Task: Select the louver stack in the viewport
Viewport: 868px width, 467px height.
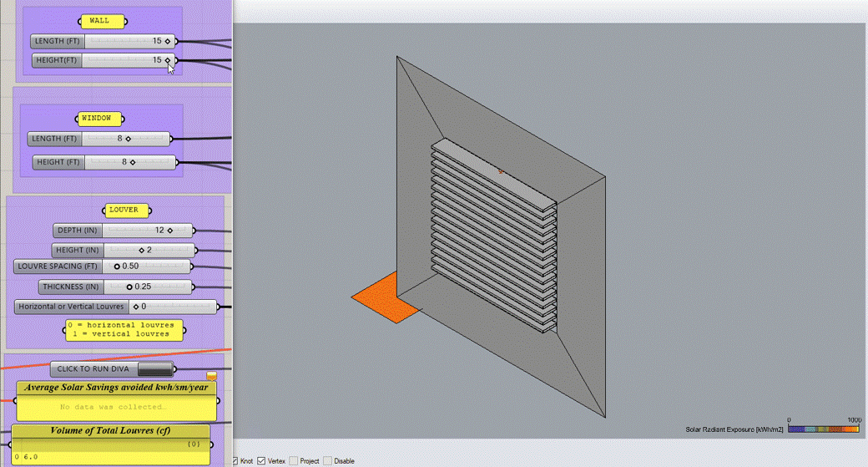Action: (x=494, y=236)
